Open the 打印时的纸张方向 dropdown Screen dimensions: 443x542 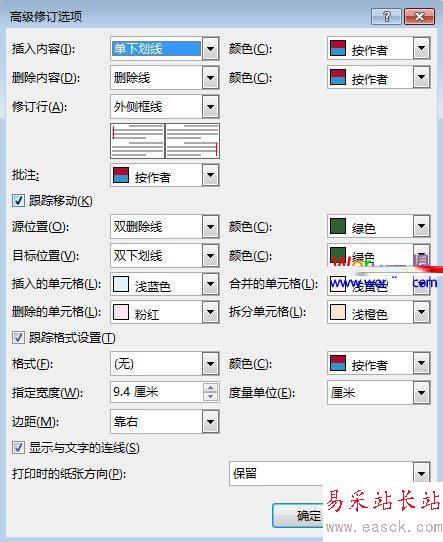(421, 474)
